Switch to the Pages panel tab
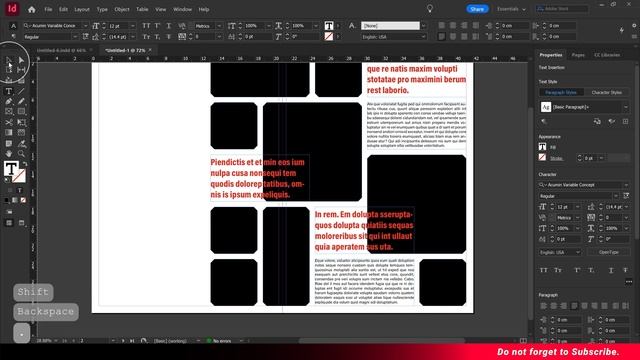 (578, 55)
